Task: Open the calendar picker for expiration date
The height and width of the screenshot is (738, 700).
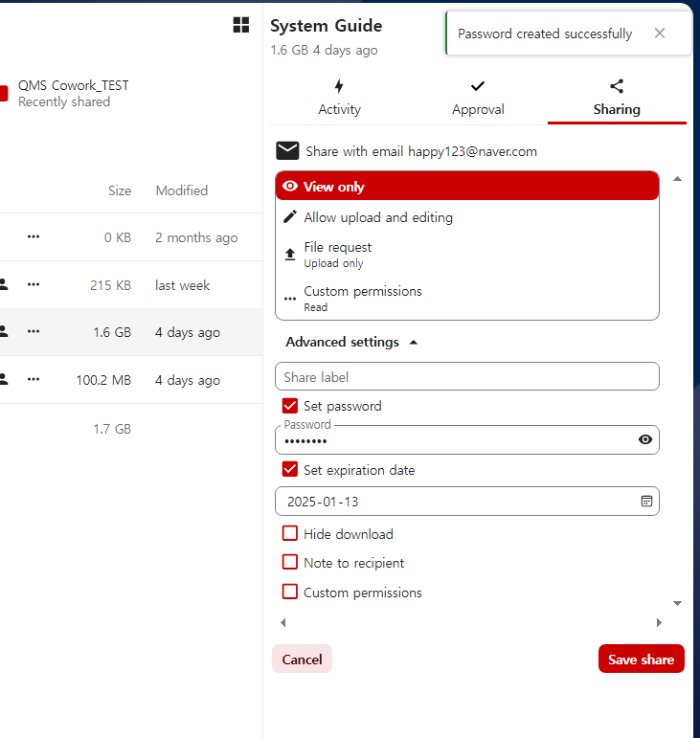Action: [x=646, y=502]
